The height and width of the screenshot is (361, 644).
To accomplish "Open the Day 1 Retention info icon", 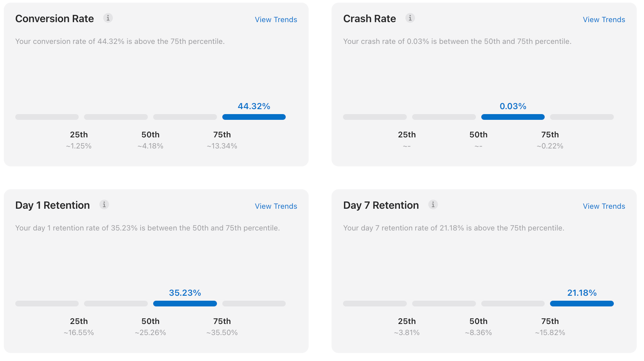I will pos(104,205).
